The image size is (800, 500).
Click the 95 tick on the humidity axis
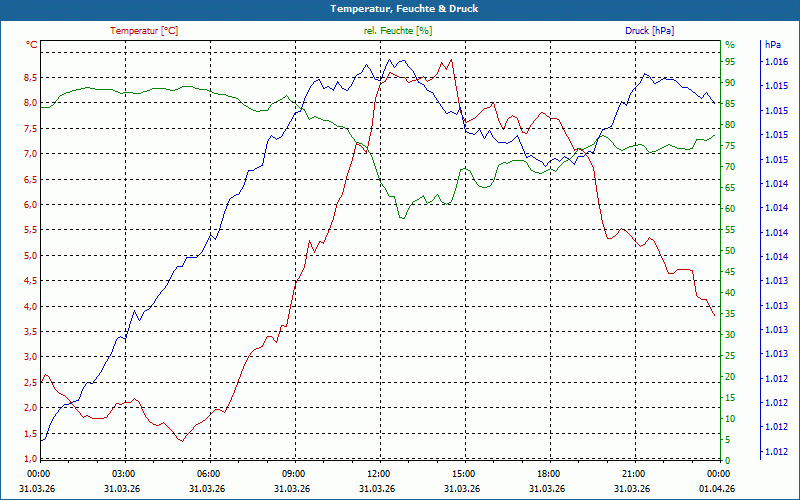[730, 62]
